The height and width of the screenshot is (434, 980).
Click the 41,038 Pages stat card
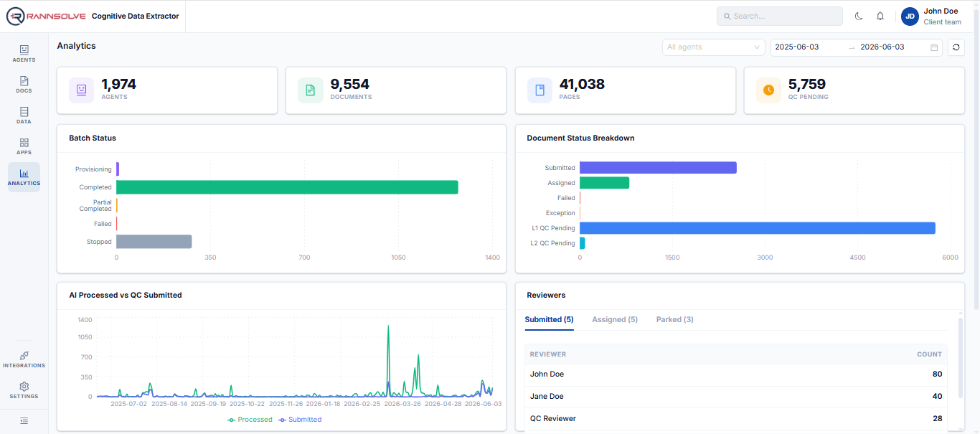coord(625,90)
